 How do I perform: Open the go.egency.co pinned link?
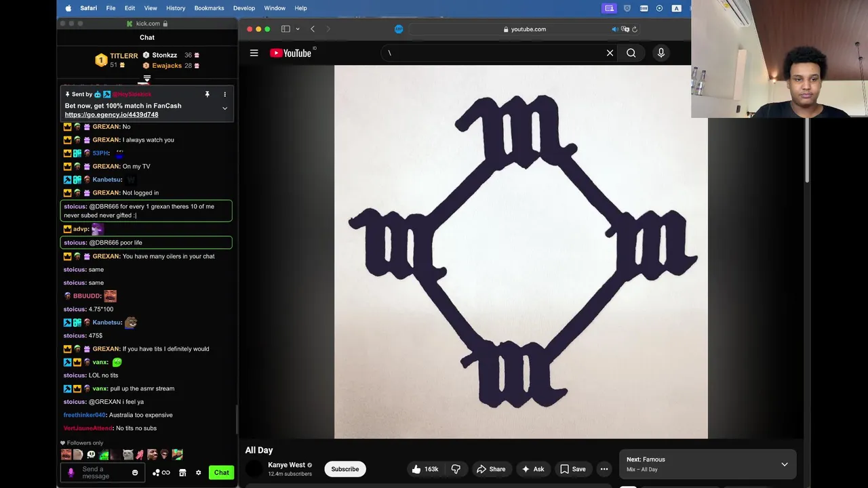(111, 115)
